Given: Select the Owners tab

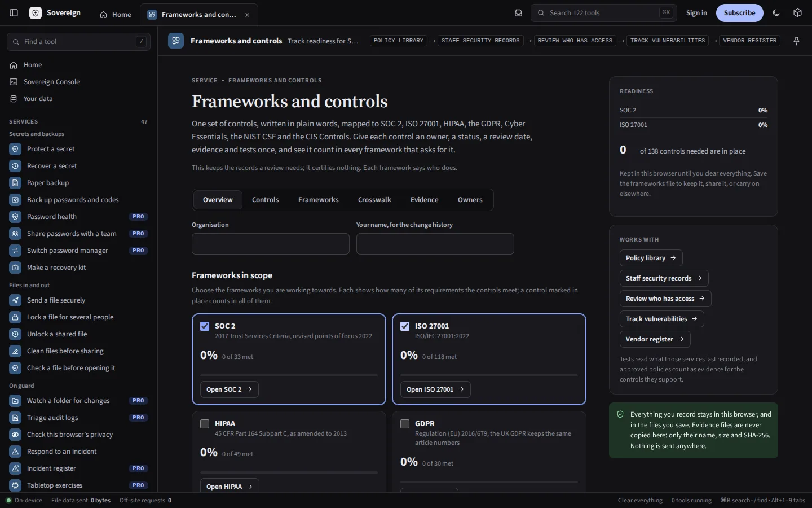Looking at the screenshot, I should tap(470, 200).
